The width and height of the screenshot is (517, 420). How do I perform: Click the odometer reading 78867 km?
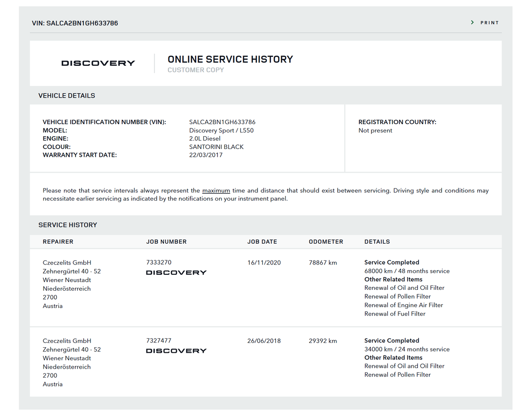coord(323,263)
